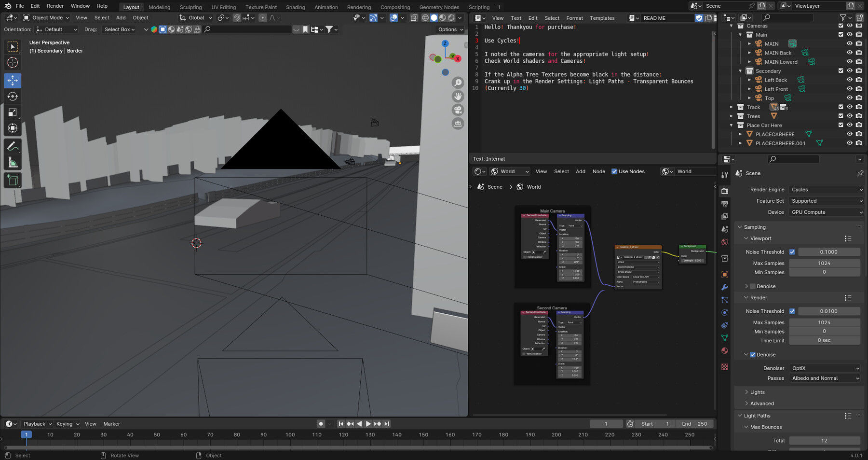Image resolution: width=868 pixels, height=460 pixels.
Task: Select the Cursor tool in the viewport toolbar
Action: [x=13, y=63]
